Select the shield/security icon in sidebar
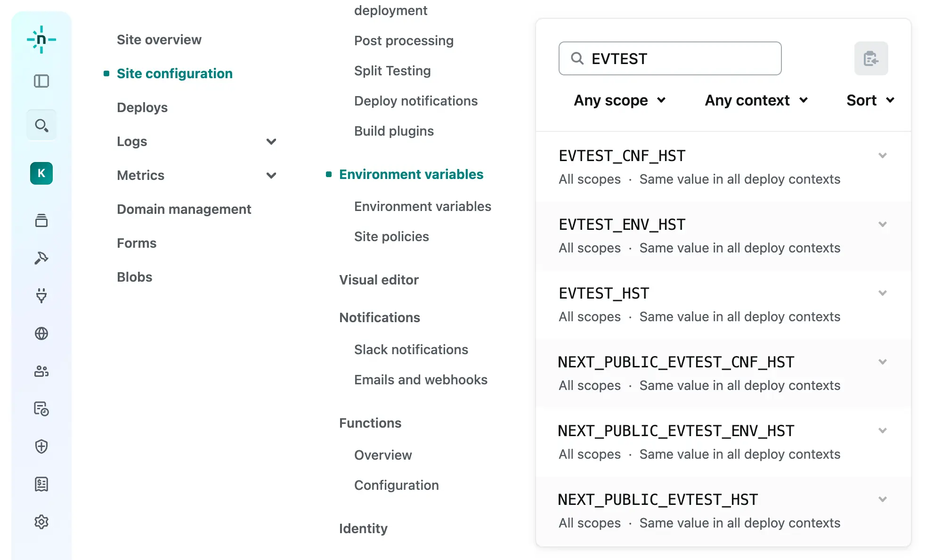 [41, 446]
